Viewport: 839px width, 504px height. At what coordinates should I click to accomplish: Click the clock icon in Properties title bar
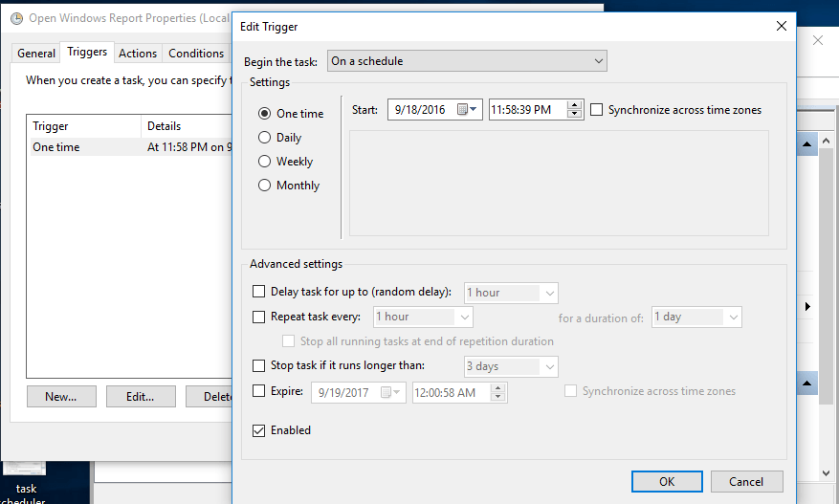click(16, 18)
